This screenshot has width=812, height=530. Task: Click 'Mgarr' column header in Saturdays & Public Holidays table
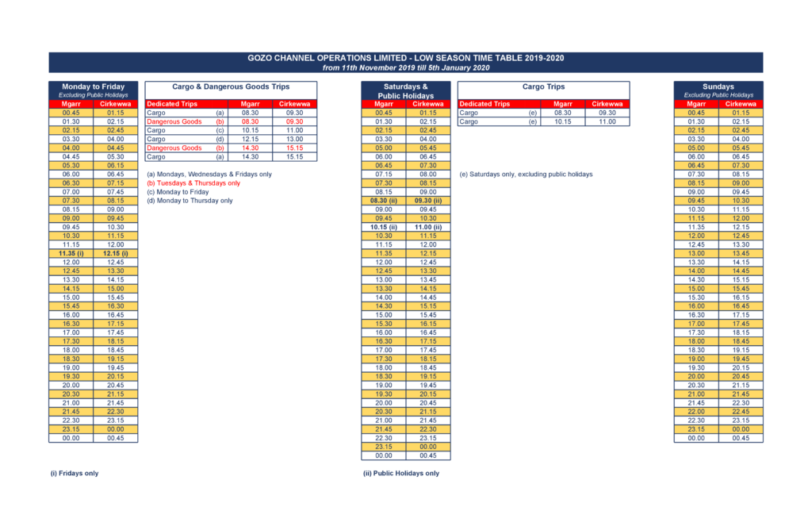(x=384, y=104)
